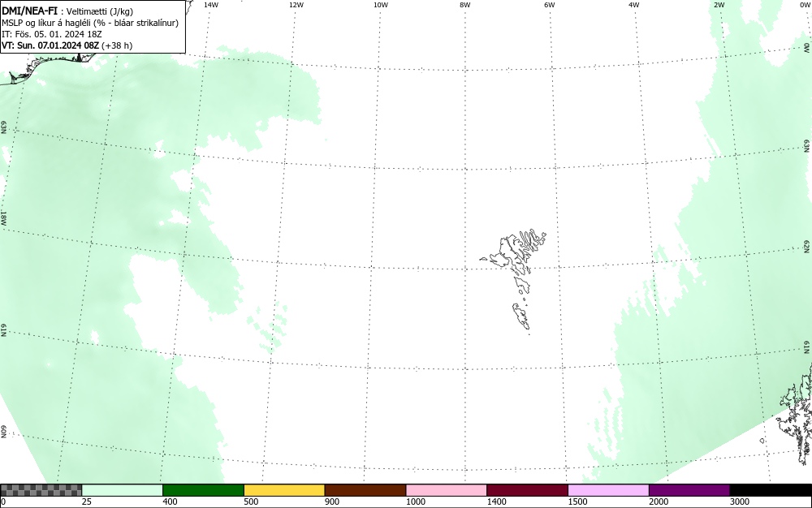The width and height of the screenshot is (812, 508).
Task: Click the legend value 3000
Action: [740, 502]
